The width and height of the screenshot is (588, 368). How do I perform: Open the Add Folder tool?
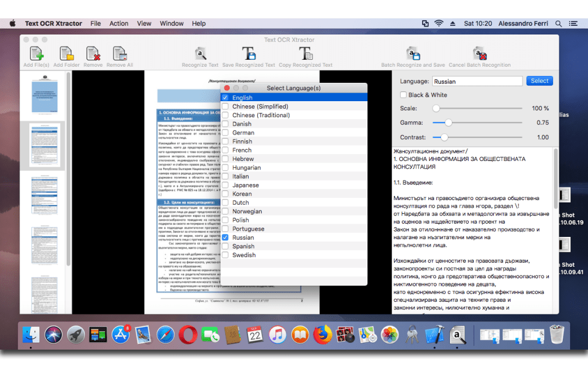pyautogui.click(x=66, y=55)
